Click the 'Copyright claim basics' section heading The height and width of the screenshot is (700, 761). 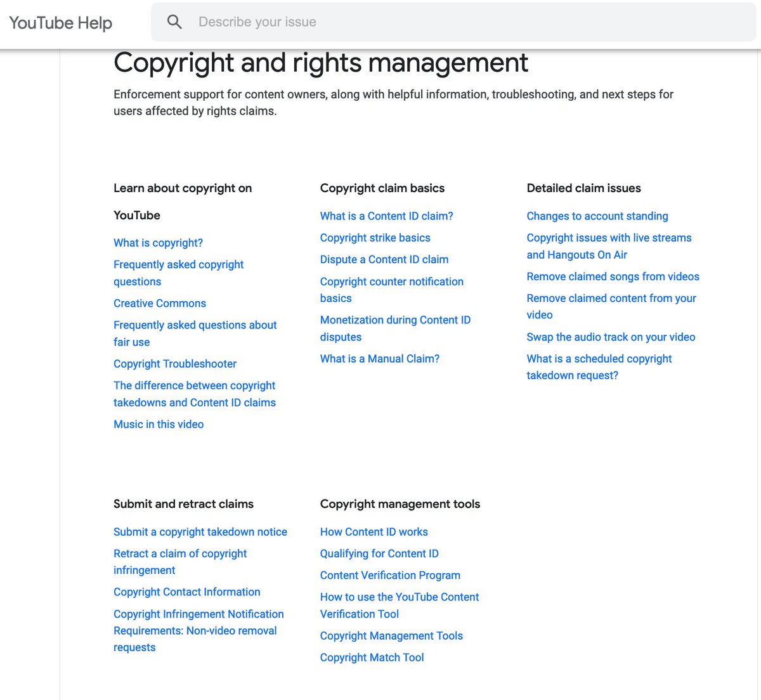point(382,188)
